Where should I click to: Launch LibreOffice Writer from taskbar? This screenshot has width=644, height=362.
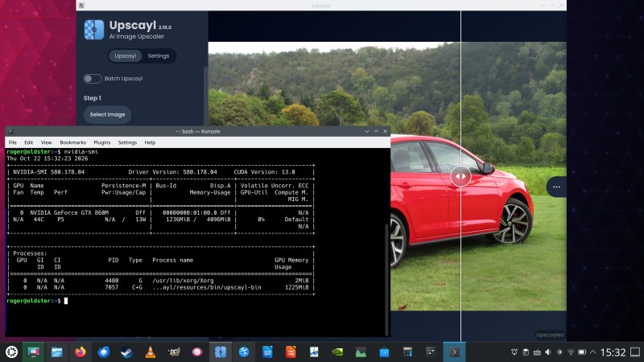pyautogui.click(x=267, y=352)
